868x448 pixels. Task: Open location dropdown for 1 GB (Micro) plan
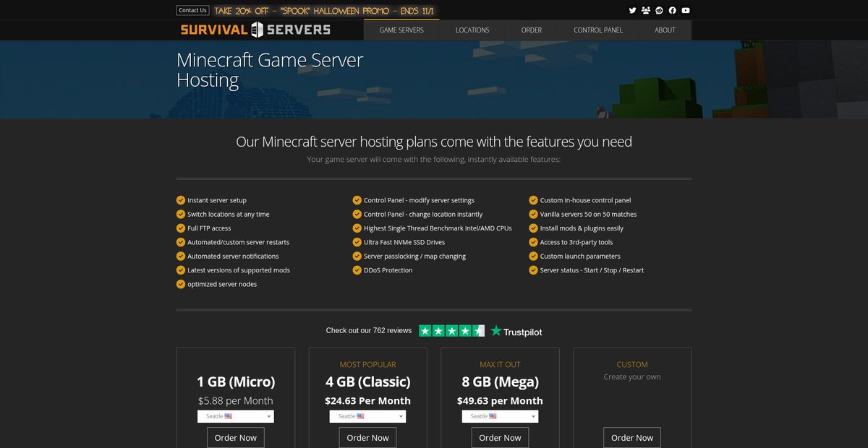(236, 416)
